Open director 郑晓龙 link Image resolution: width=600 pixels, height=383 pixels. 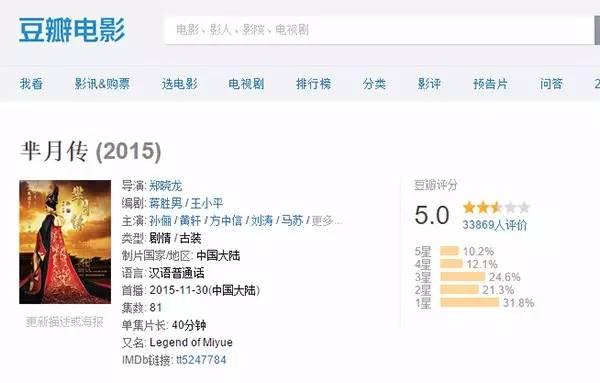(x=166, y=186)
